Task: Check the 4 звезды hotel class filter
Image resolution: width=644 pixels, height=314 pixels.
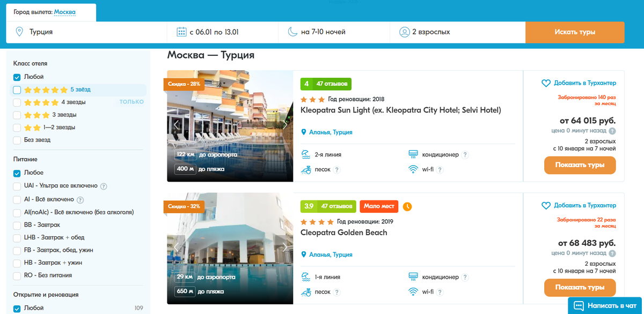Action: (x=17, y=102)
